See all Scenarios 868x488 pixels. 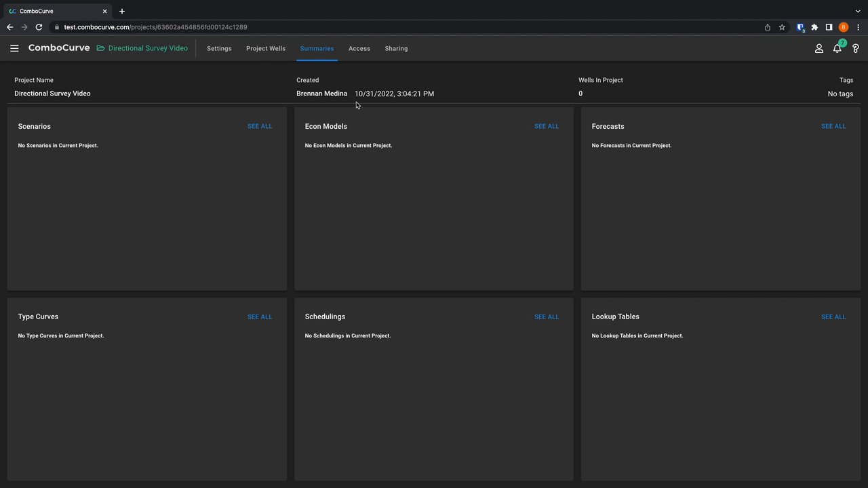[260, 126]
